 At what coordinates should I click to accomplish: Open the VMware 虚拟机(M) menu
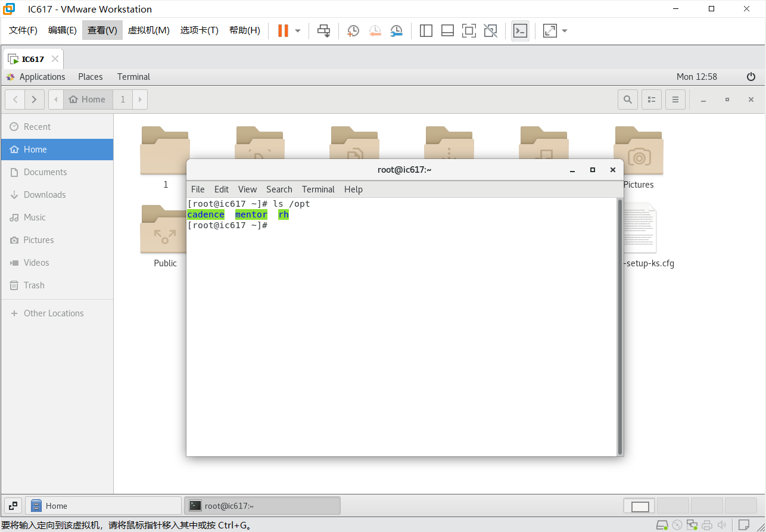[149, 30]
